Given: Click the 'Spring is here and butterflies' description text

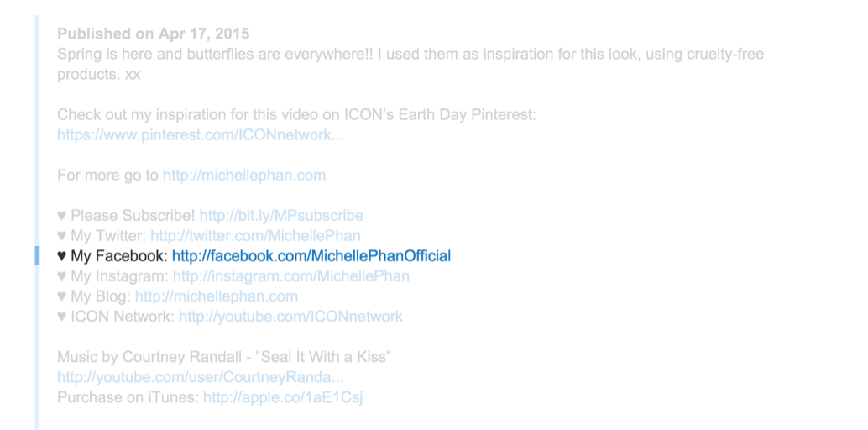Looking at the screenshot, I should tap(410, 65).
